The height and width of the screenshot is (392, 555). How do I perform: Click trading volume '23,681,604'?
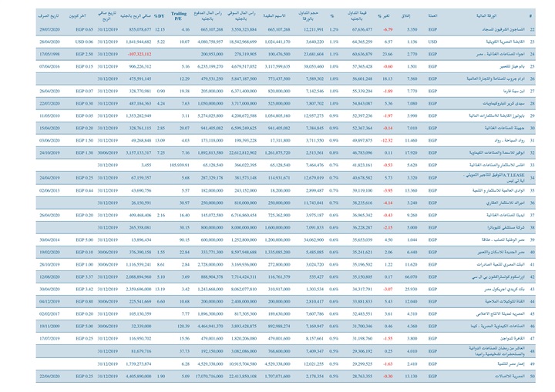pyautogui.click(x=314, y=54)
